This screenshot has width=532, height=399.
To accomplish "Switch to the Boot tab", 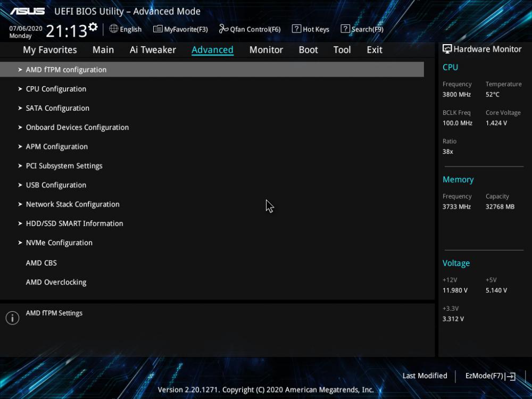I will (308, 50).
